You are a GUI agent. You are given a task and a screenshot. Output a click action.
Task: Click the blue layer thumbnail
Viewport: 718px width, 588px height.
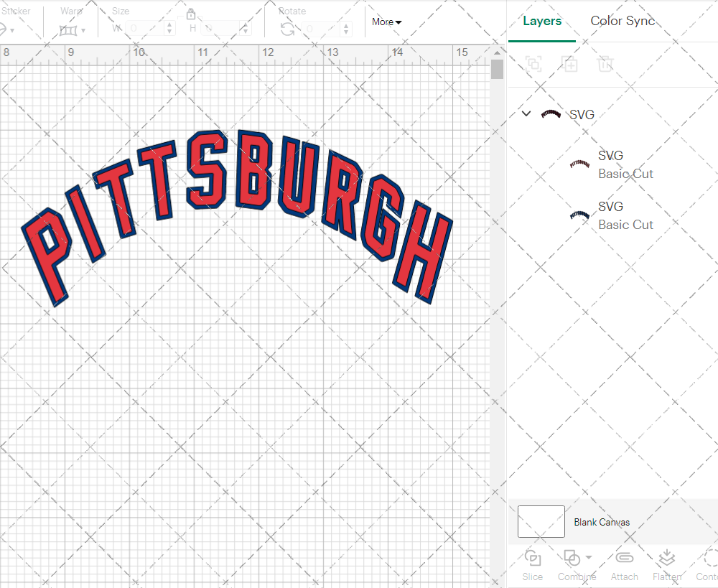coord(579,215)
